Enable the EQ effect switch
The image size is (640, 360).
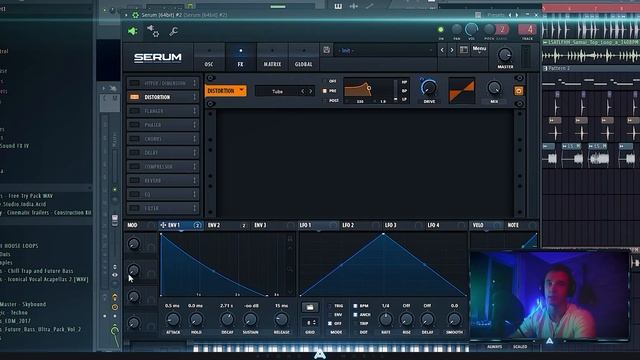[134, 194]
